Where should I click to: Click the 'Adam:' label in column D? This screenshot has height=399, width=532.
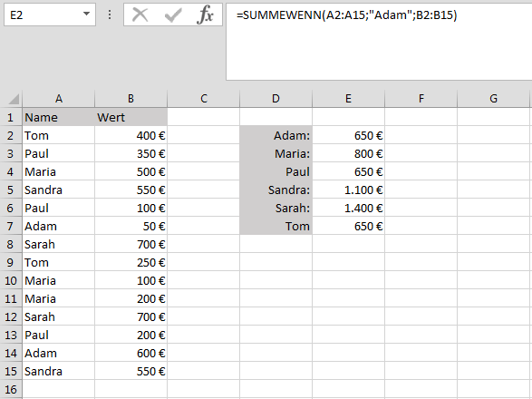tap(276, 135)
